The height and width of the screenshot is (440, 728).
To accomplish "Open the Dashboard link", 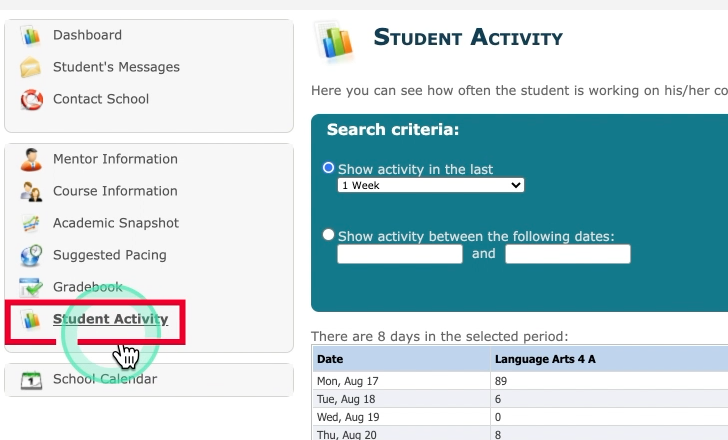I will click(x=87, y=35).
